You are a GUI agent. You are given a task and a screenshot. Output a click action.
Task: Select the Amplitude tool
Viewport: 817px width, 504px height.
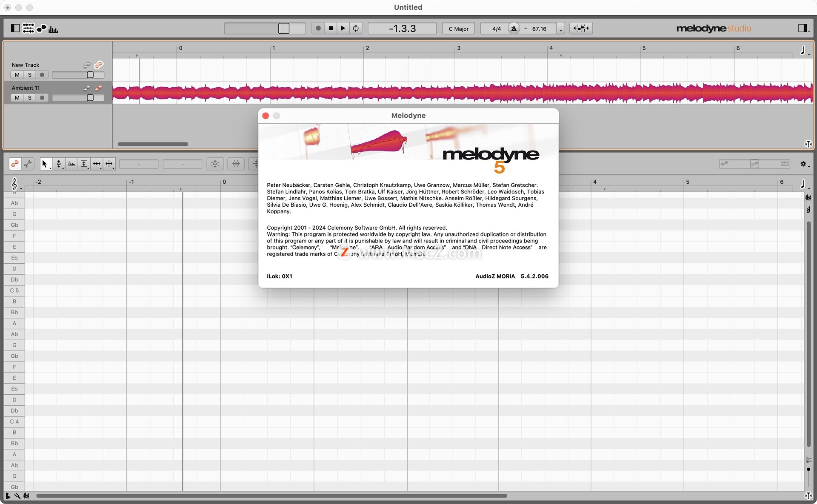tap(84, 164)
